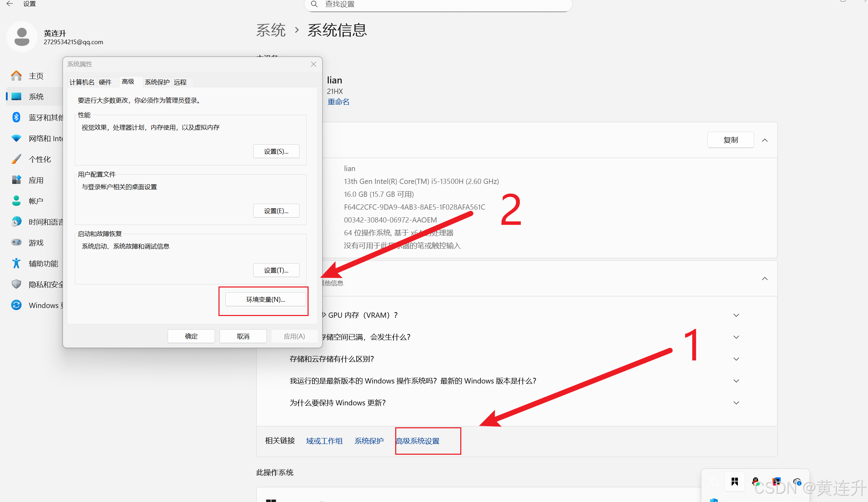This screenshot has height=502, width=868.
Task: Click the 系统 breadcrumb in page title
Action: 271,30
